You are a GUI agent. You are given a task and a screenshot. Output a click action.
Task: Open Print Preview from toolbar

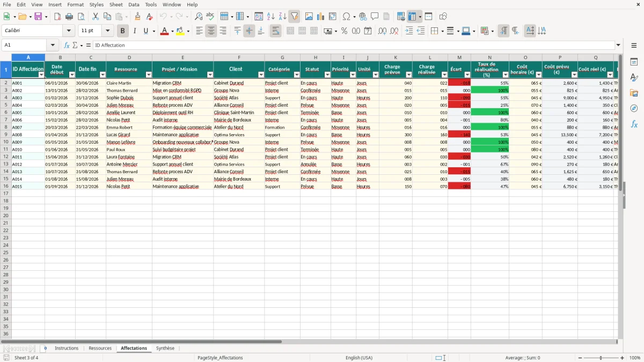click(x=81, y=17)
